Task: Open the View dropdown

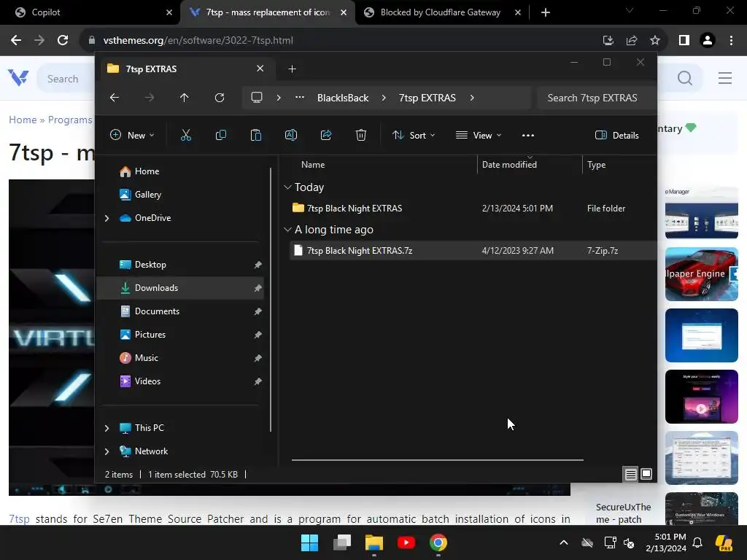Action: pos(479,135)
